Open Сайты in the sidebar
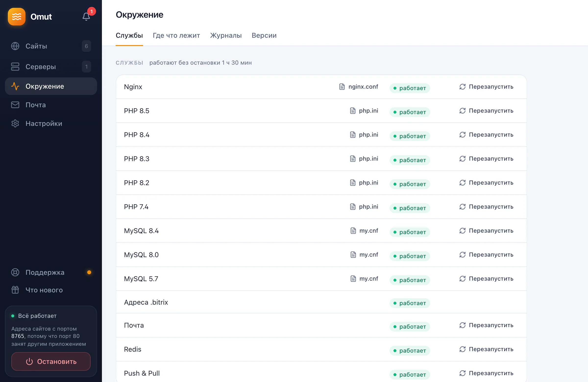Screen dimensions: 588x382 pos(51,46)
